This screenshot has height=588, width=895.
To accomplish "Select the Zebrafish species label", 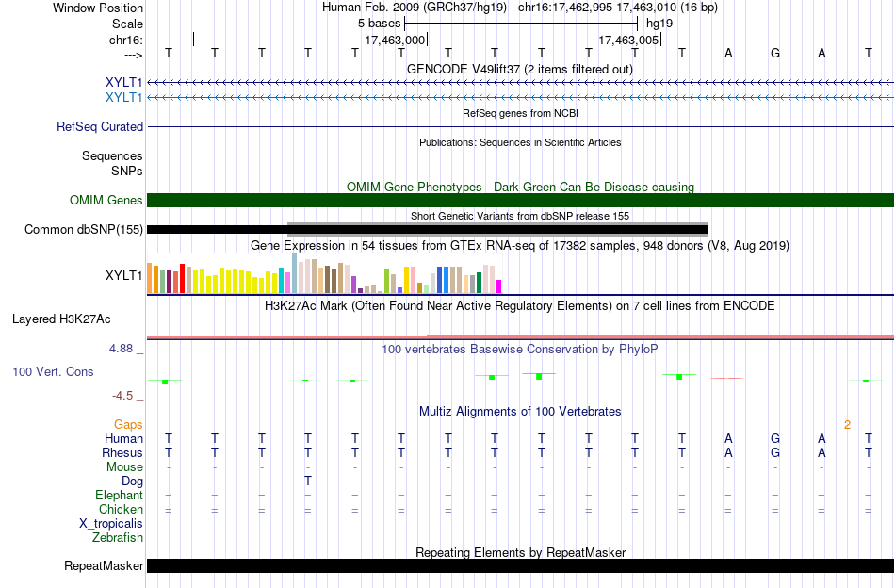I will 118,537.
